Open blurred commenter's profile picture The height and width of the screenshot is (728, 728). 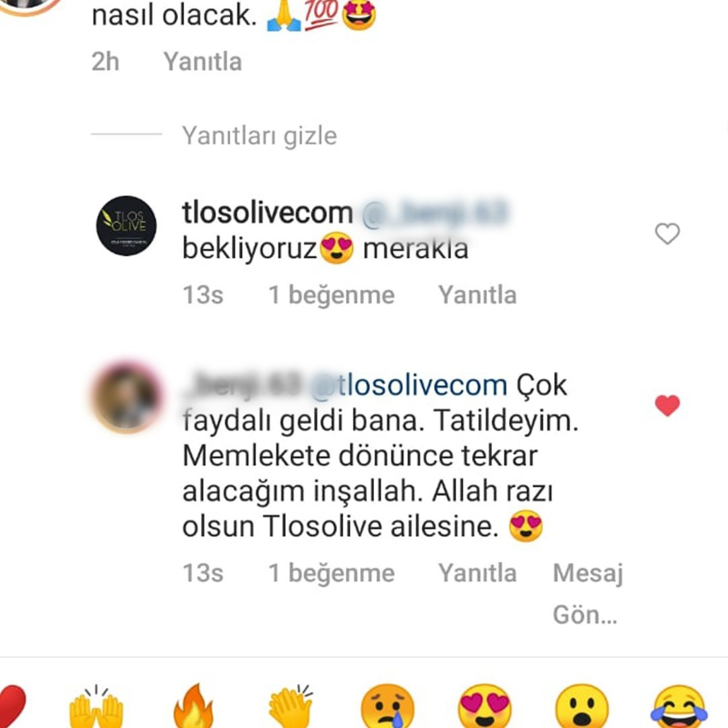pyautogui.click(x=127, y=397)
